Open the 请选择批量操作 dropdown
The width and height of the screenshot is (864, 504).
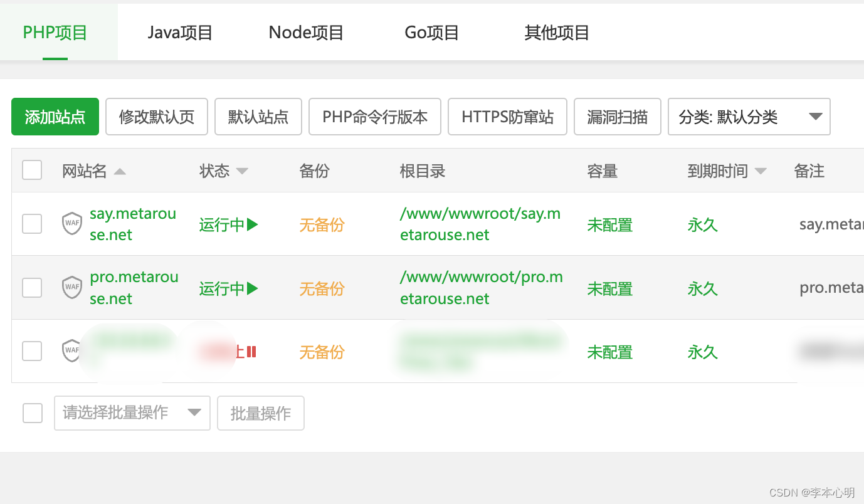[132, 412]
